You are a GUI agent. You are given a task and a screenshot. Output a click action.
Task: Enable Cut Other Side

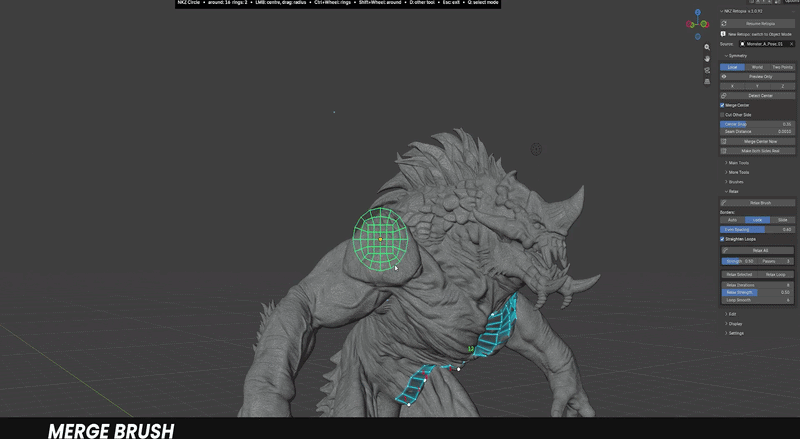click(x=722, y=115)
